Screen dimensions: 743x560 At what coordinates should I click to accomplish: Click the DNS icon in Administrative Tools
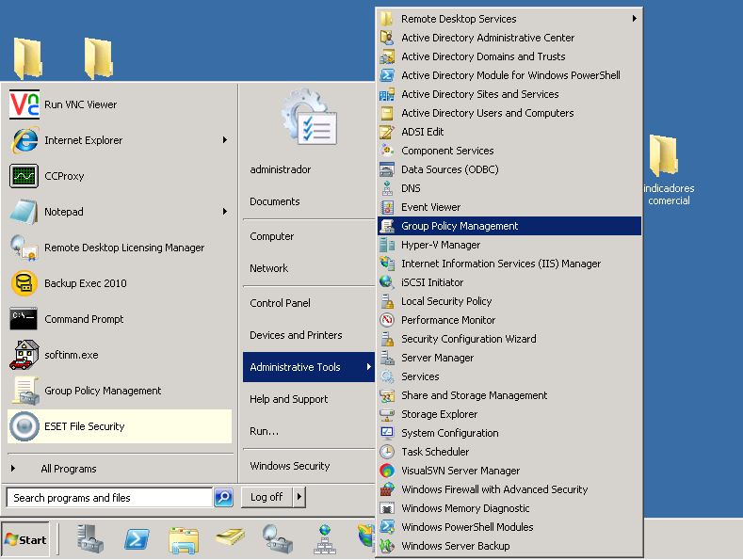click(x=387, y=188)
